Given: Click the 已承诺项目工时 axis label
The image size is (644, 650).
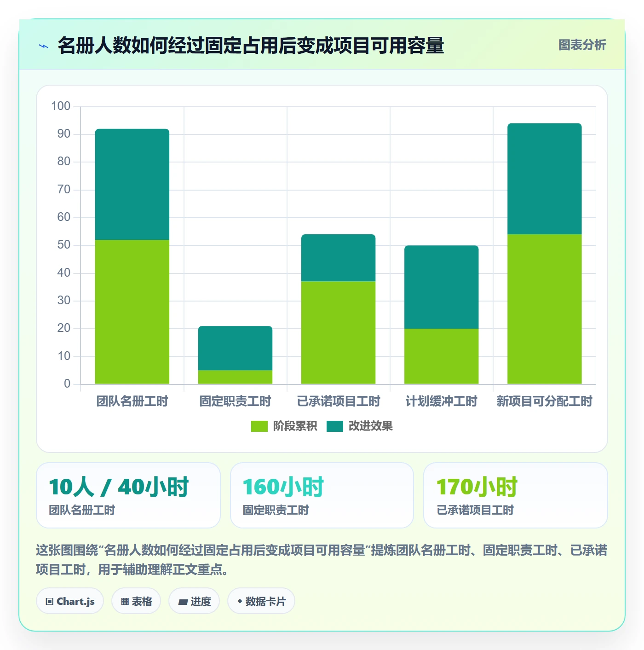Looking at the screenshot, I should tap(338, 401).
